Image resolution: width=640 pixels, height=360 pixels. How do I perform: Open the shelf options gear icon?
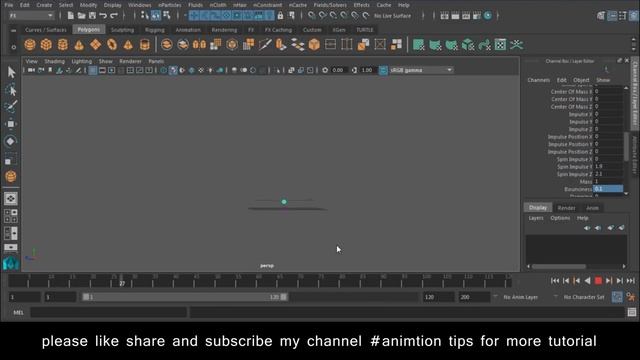(13, 47)
